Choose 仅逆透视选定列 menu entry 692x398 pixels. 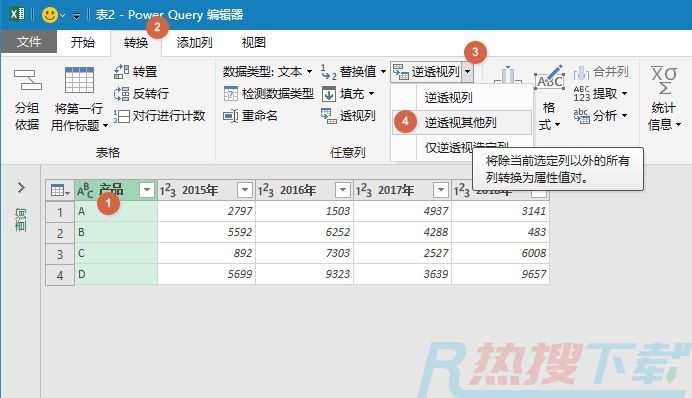click(461, 147)
